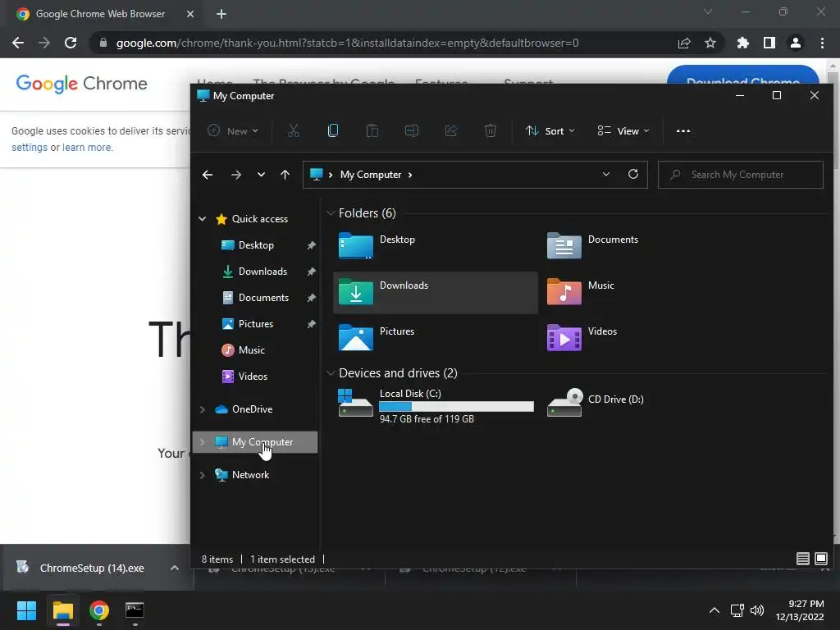Click the Cut icon in File Explorer toolbar
The height and width of the screenshot is (630, 840).
(x=294, y=130)
